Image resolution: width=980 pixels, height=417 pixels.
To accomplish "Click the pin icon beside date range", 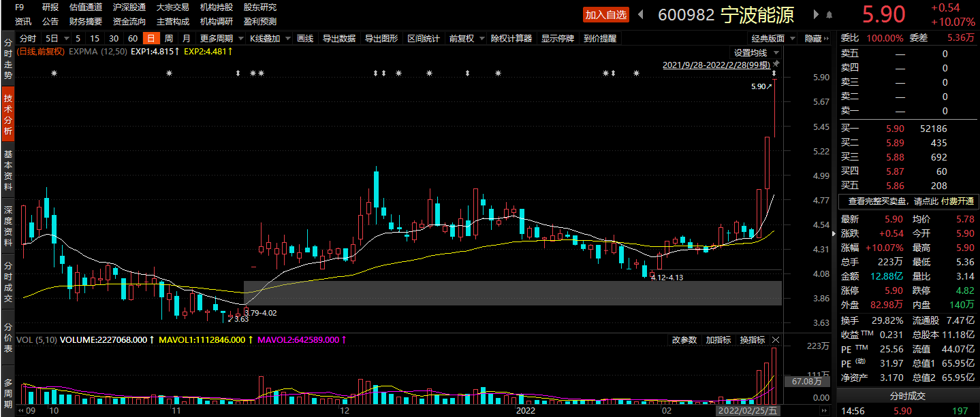I will pyautogui.click(x=776, y=65).
